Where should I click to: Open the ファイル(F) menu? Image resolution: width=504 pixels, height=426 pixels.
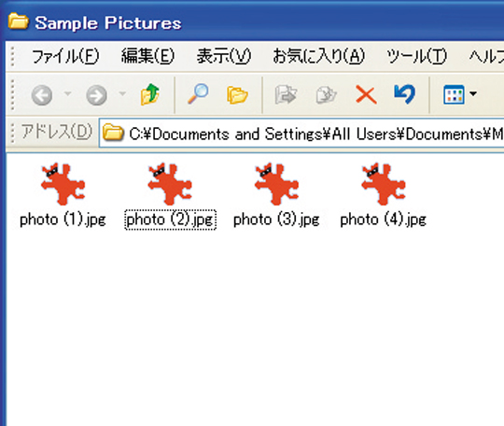65,56
